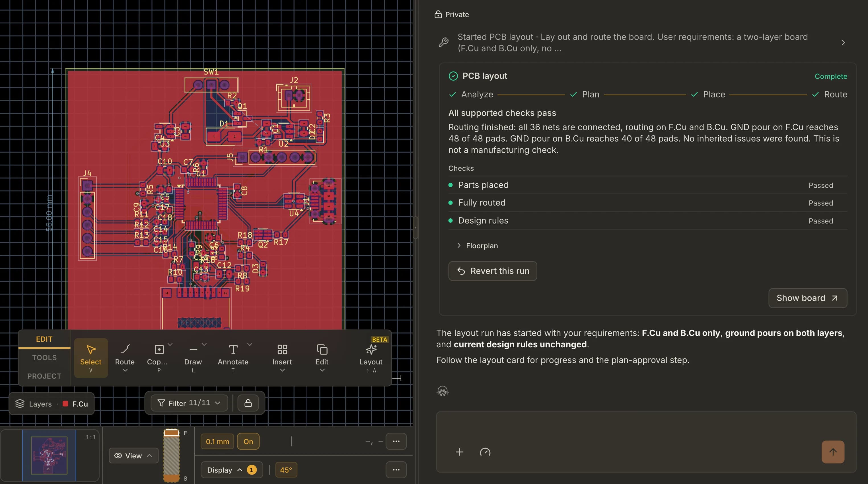Click the gauge icon in chat input
This screenshot has width=868, height=484.
(x=485, y=452)
